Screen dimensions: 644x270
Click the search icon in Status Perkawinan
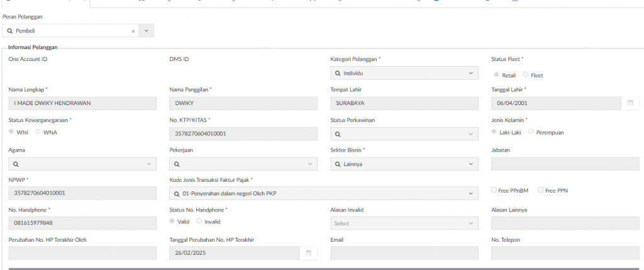point(338,134)
